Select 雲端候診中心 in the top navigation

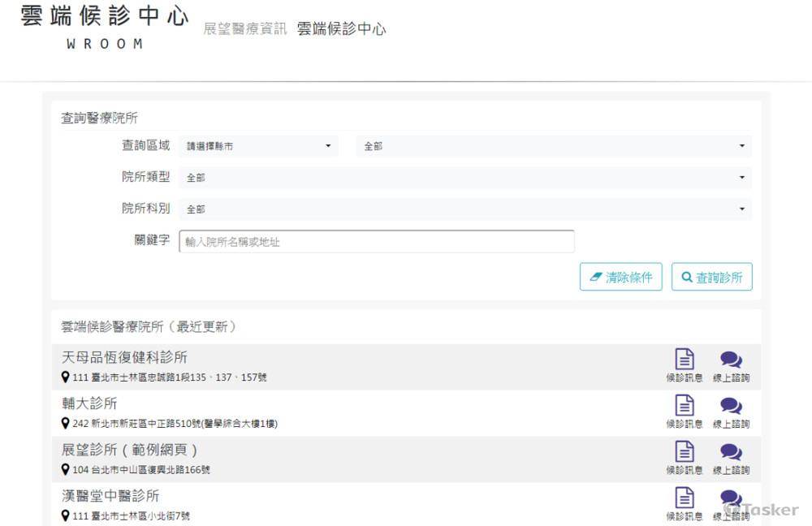pos(341,29)
